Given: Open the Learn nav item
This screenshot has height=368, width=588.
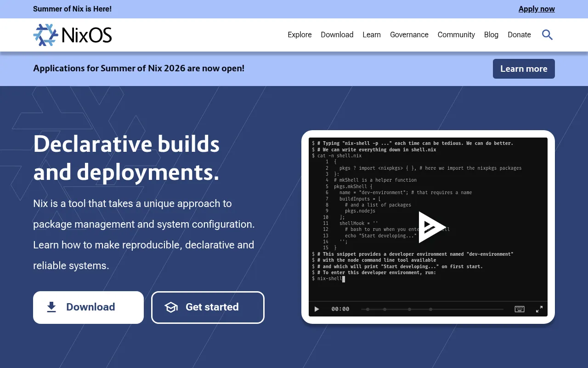Looking at the screenshot, I should click(x=372, y=34).
